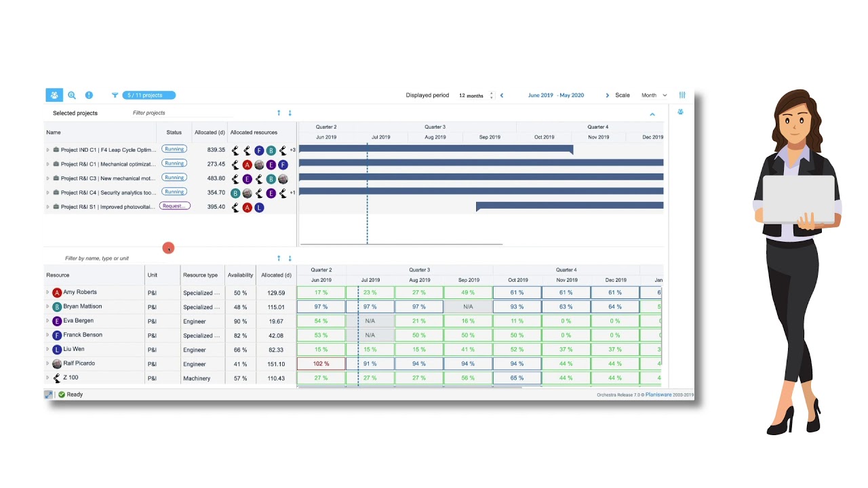Toggle the 5 / 11 projects filter pill
Screen dimensions: 868x488
(x=149, y=96)
